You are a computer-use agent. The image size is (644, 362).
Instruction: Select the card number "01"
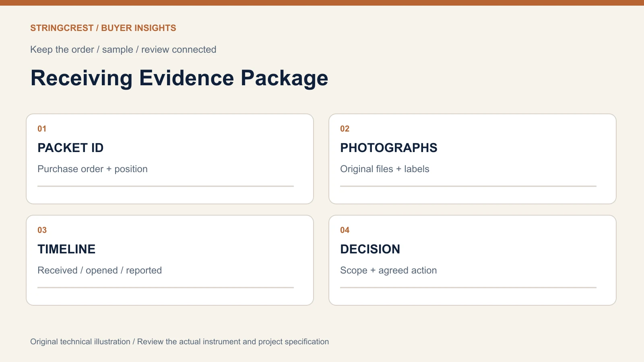(42, 129)
